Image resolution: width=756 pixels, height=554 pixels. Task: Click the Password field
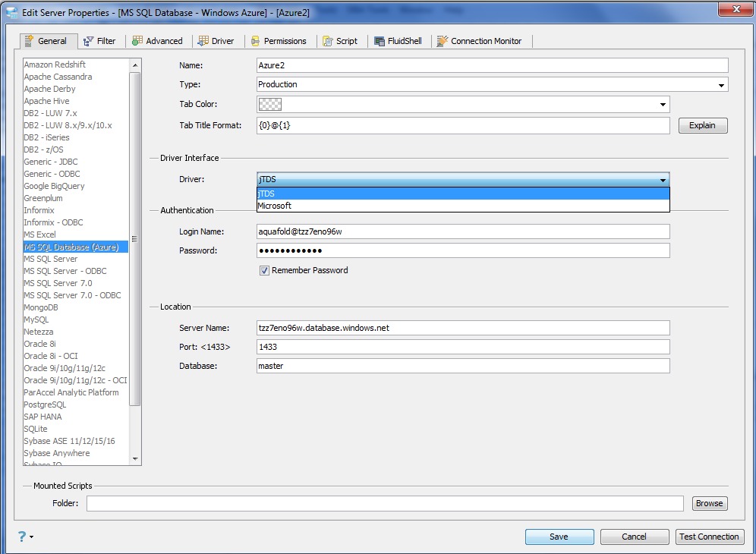point(463,250)
